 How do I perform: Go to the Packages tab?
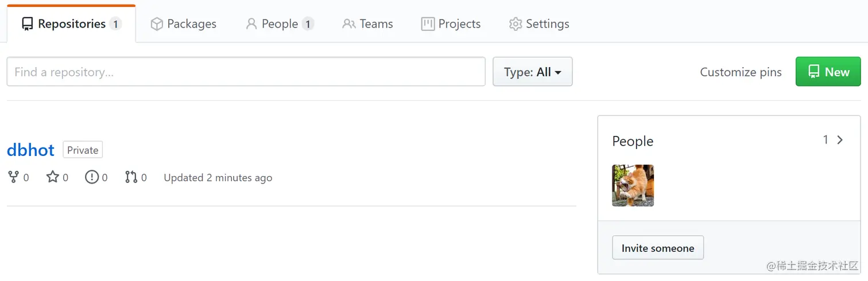point(191,24)
